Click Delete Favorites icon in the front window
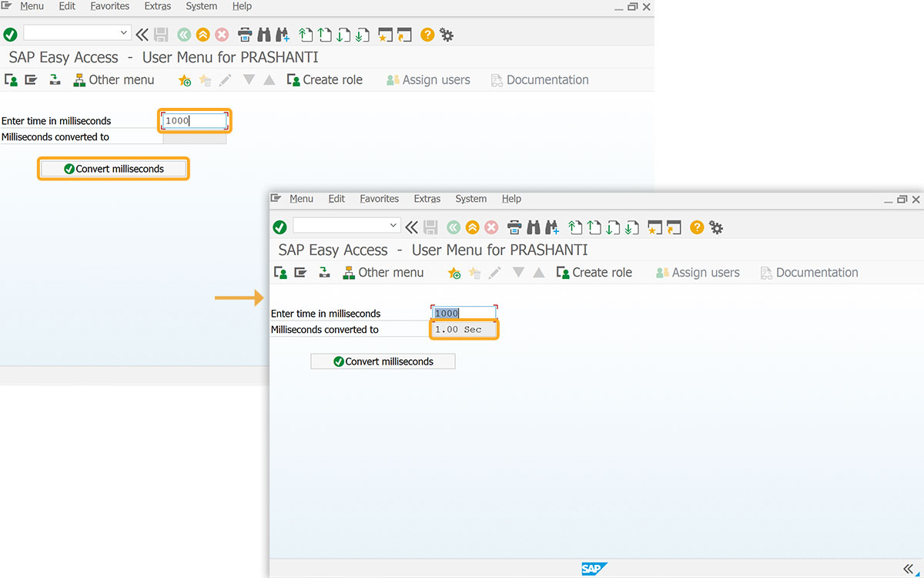Viewport: 924px width, 578px height. coord(474,273)
